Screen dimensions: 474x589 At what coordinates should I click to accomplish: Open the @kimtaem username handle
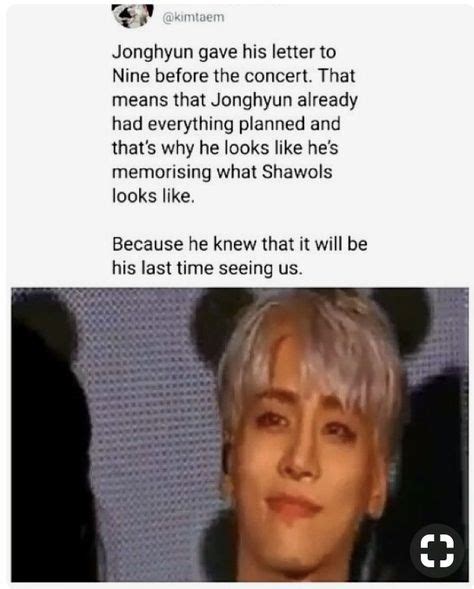tap(193, 17)
